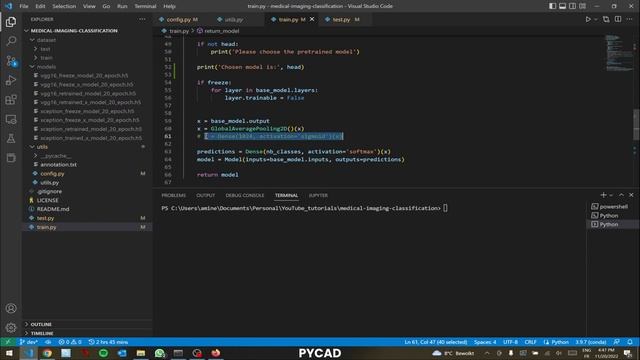The image size is (640, 360).
Task: Switch to the Debug Console tab
Action: coord(245,196)
